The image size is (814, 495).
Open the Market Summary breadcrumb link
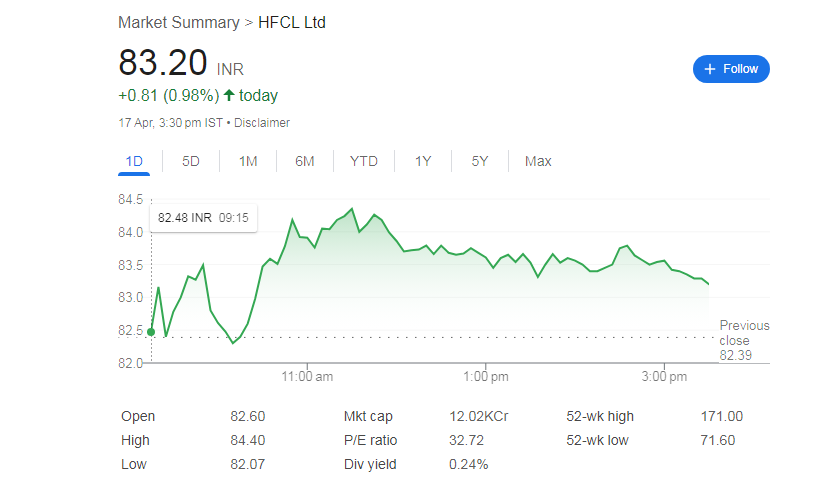pyautogui.click(x=179, y=23)
